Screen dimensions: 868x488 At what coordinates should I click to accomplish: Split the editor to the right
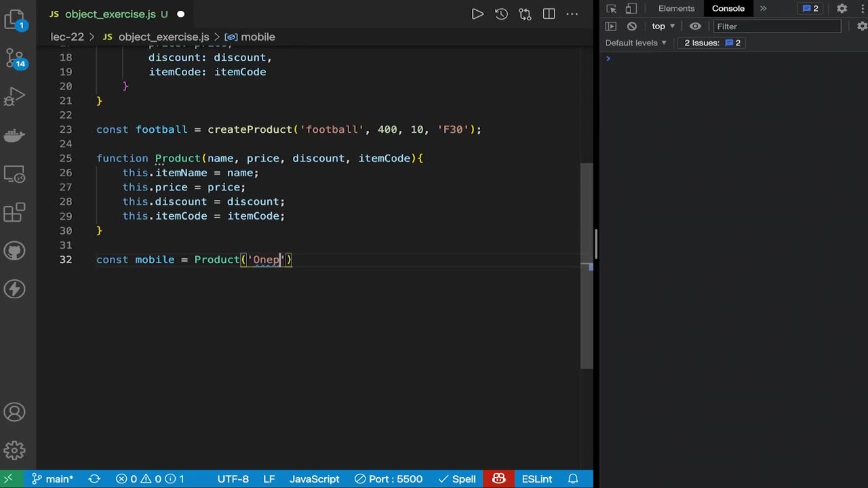(x=549, y=14)
